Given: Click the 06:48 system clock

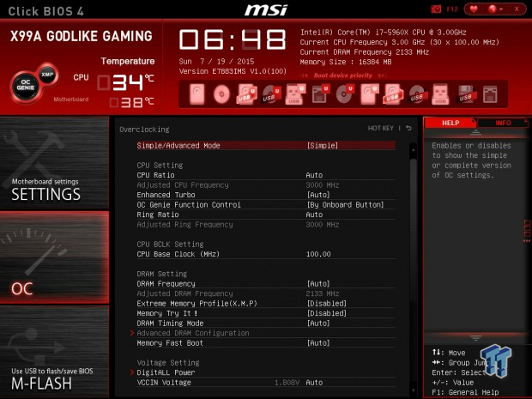Looking at the screenshot, I should [233, 39].
